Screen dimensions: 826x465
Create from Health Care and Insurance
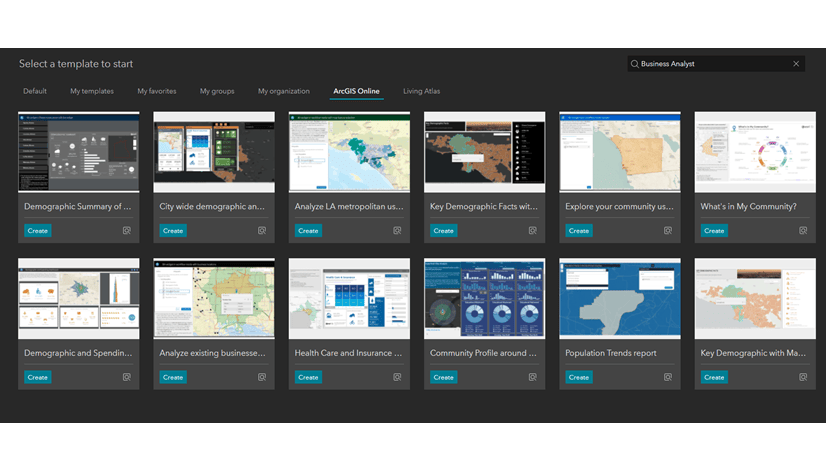coord(308,377)
